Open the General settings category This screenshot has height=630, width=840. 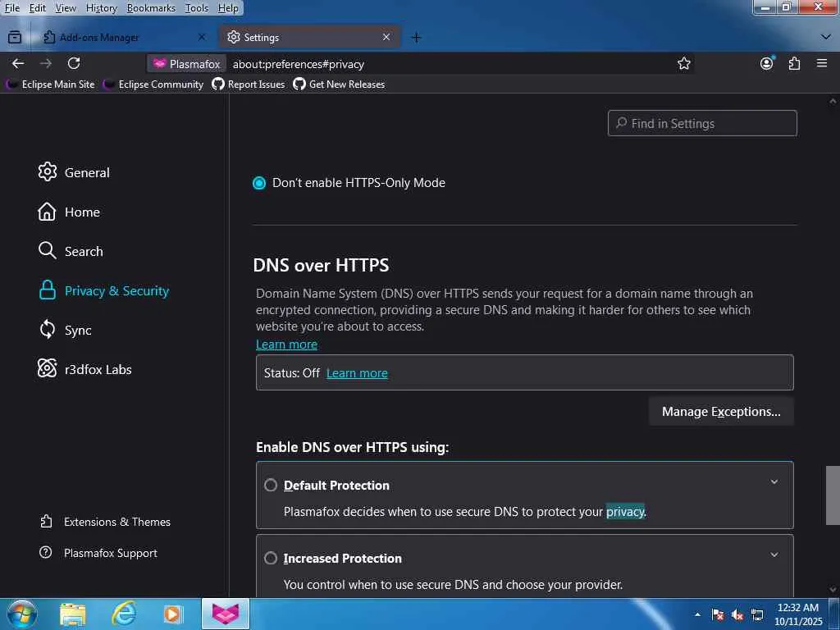pos(74,172)
